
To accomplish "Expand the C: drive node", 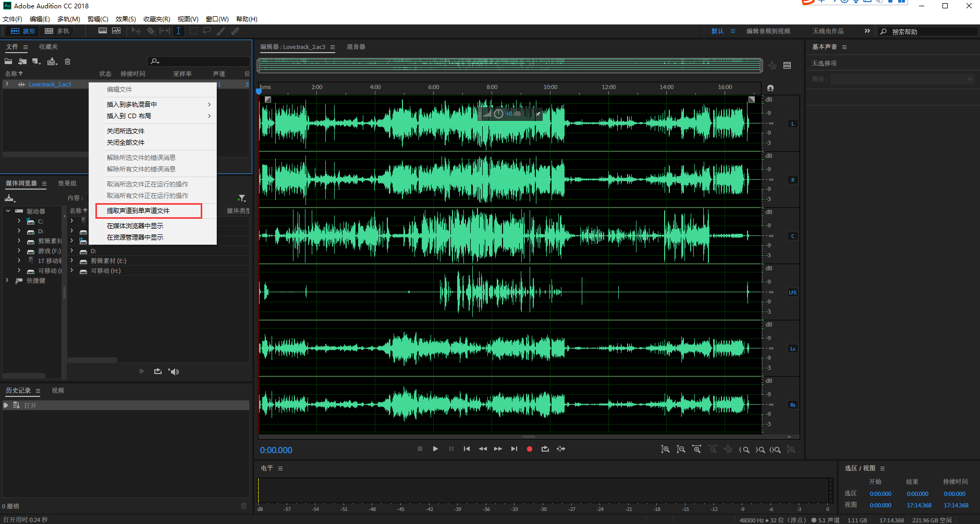I will pyautogui.click(x=19, y=221).
